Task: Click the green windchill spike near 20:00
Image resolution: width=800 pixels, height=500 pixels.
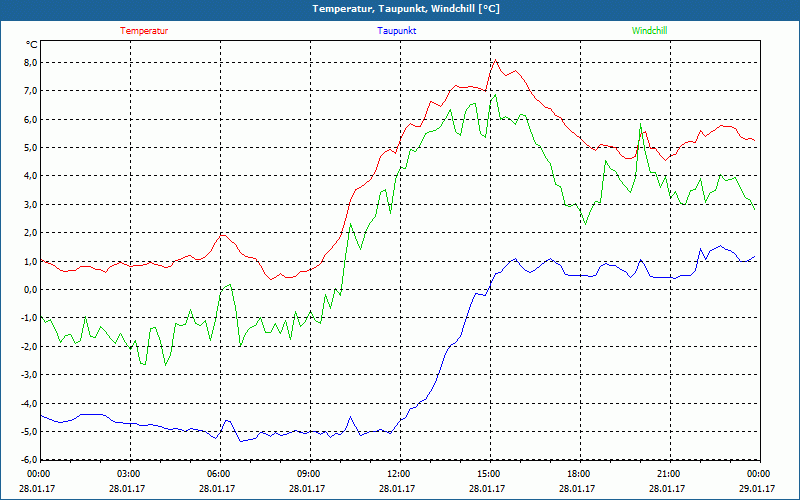Action: click(640, 125)
